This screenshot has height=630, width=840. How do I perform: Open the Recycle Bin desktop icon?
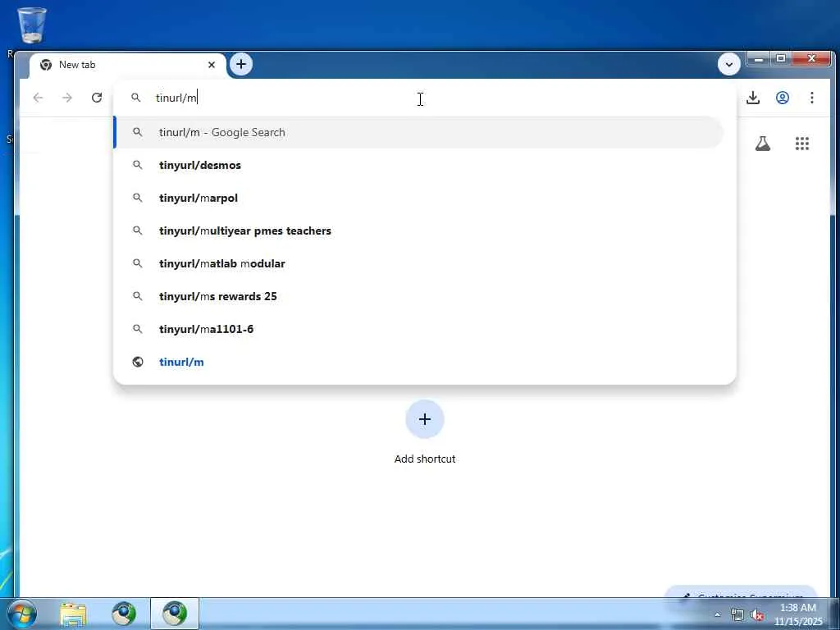32,25
